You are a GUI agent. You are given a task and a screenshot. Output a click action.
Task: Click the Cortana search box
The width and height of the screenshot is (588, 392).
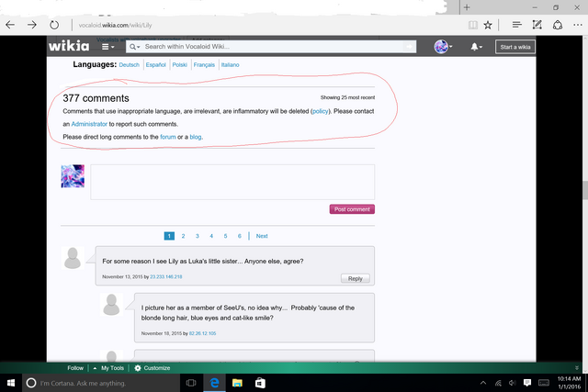coord(101,383)
